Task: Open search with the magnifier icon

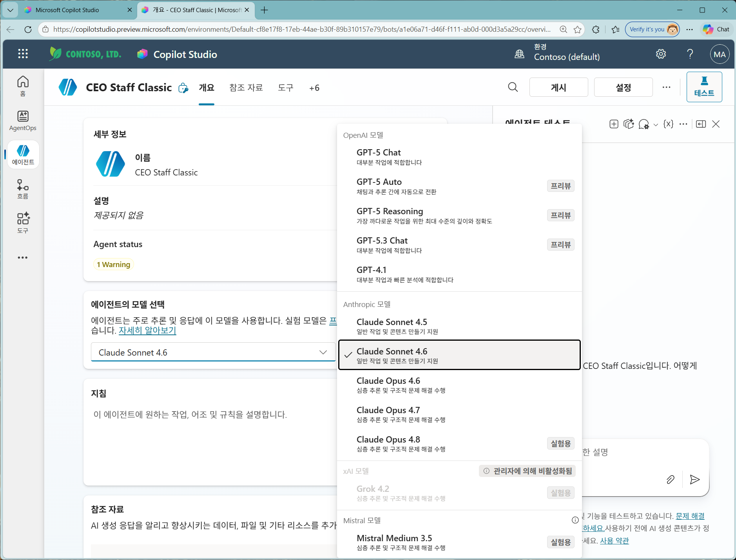Action: 513,87
